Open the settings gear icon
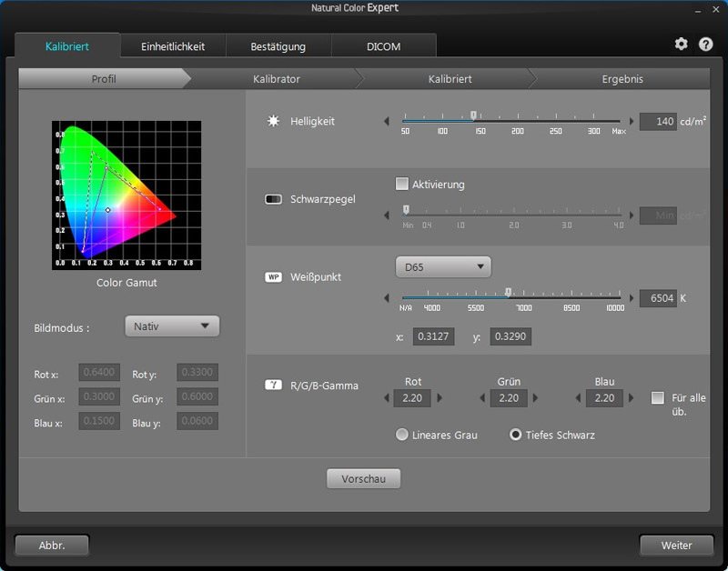This screenshot has height=571, width=728. (x=681, y=44)
